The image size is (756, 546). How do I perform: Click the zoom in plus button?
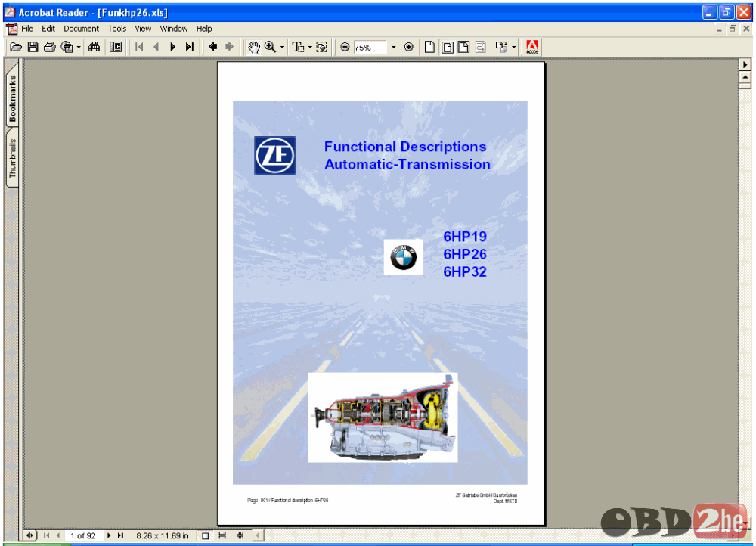coord(409,47)
